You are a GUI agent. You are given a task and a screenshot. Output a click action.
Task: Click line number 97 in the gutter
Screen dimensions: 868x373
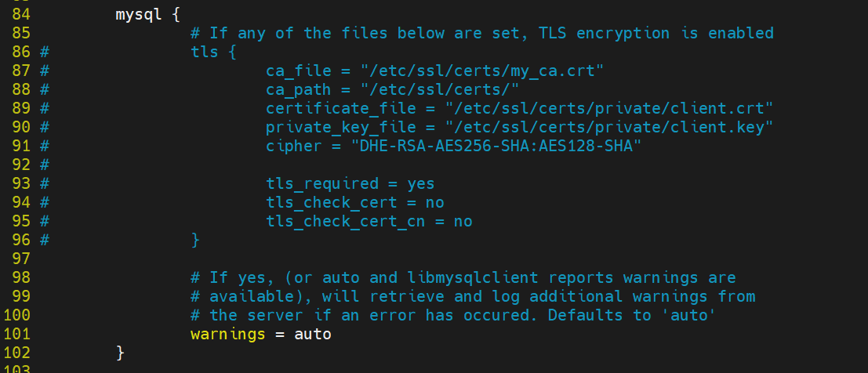click(23, 259)
